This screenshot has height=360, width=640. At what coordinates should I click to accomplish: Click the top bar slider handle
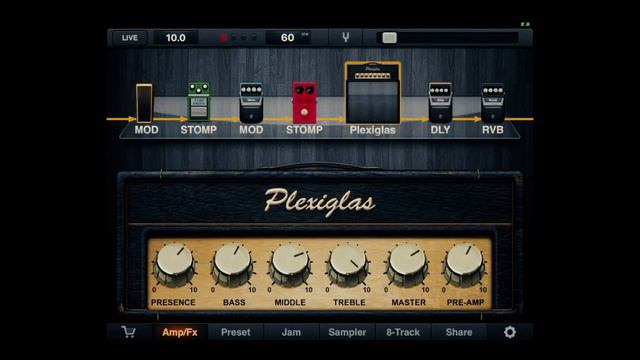tap(389, 38)
